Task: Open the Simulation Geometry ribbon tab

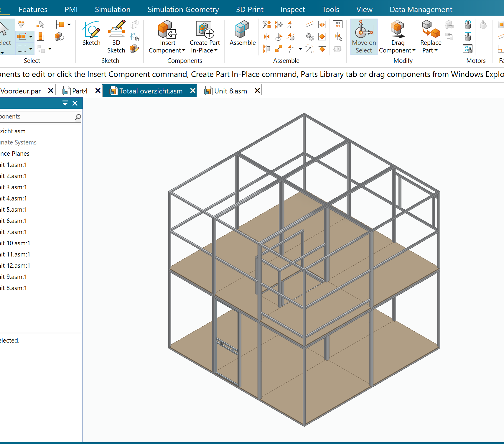Action: [183, 9]
